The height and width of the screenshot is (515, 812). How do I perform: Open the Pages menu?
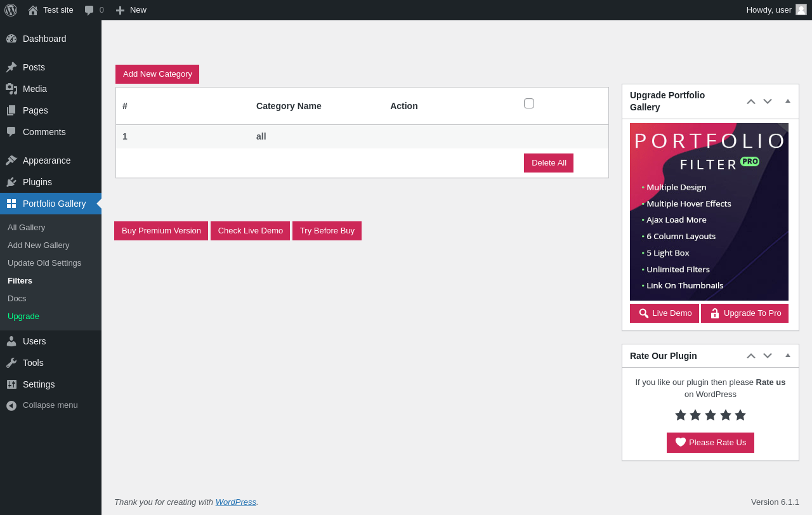coord(51,110)
